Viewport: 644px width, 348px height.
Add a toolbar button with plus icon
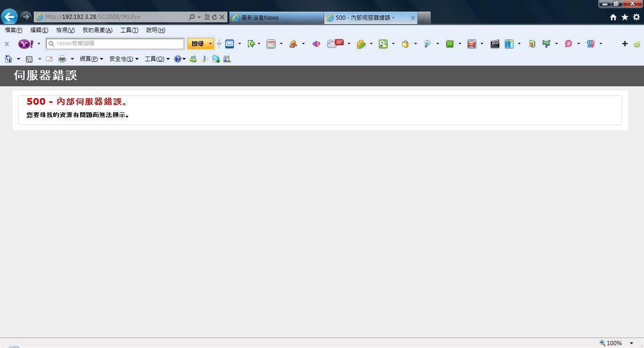pos(625,44)
